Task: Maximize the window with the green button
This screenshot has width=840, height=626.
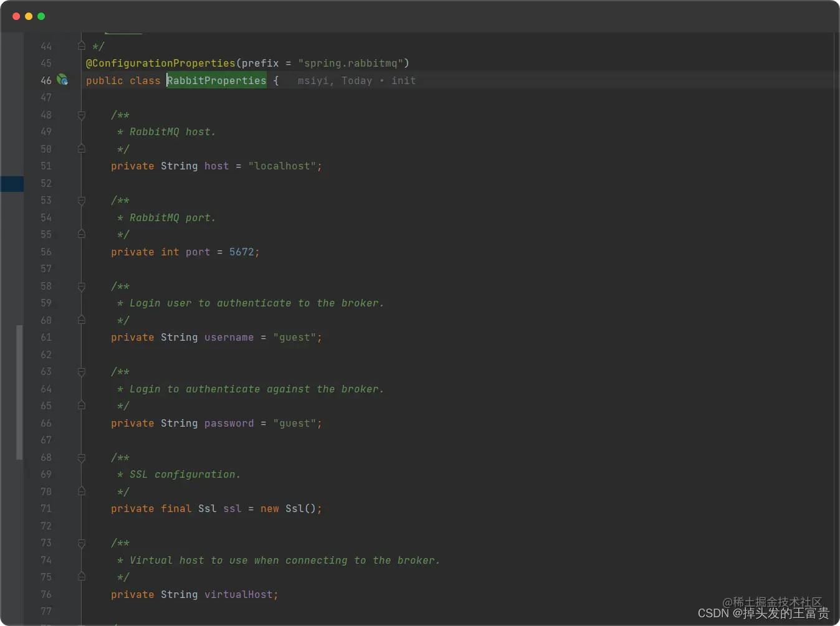Action: click(x=41, y=16)
